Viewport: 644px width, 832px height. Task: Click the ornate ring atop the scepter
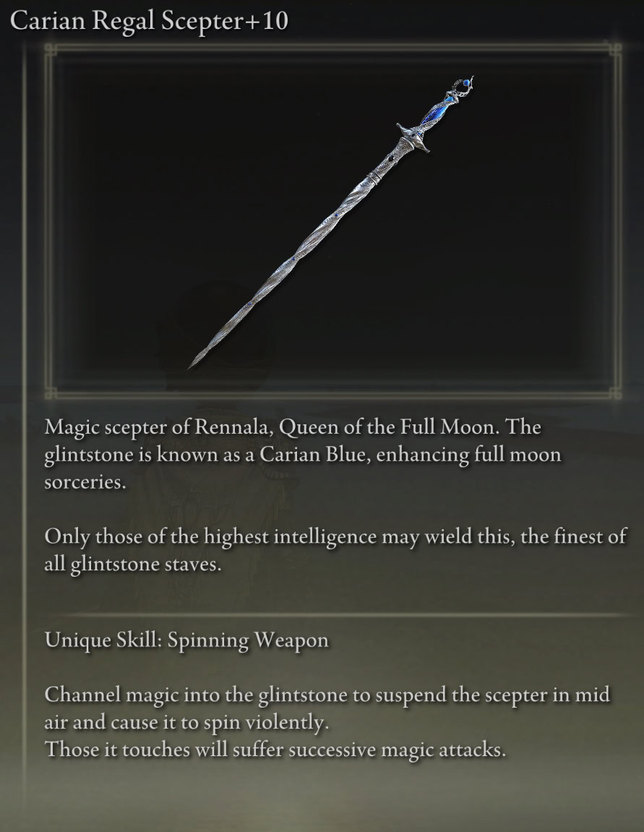point(462,86)
